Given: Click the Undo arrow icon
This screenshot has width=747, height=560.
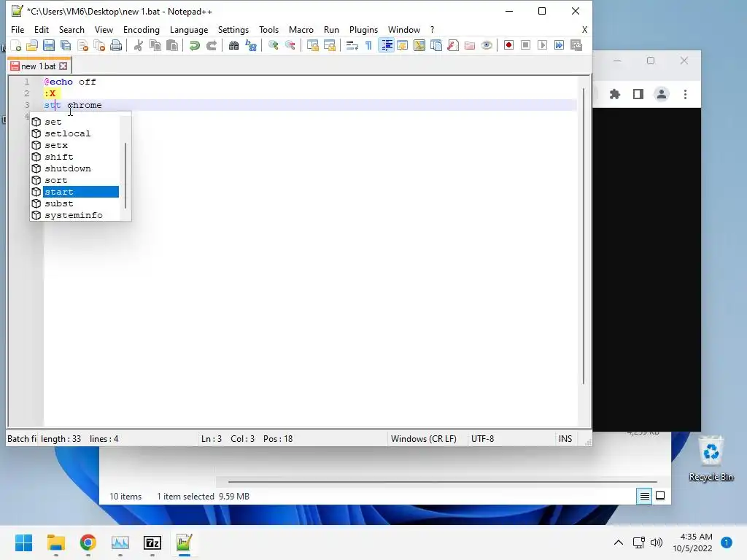Looking at the screenshot, I should (194, 46).
